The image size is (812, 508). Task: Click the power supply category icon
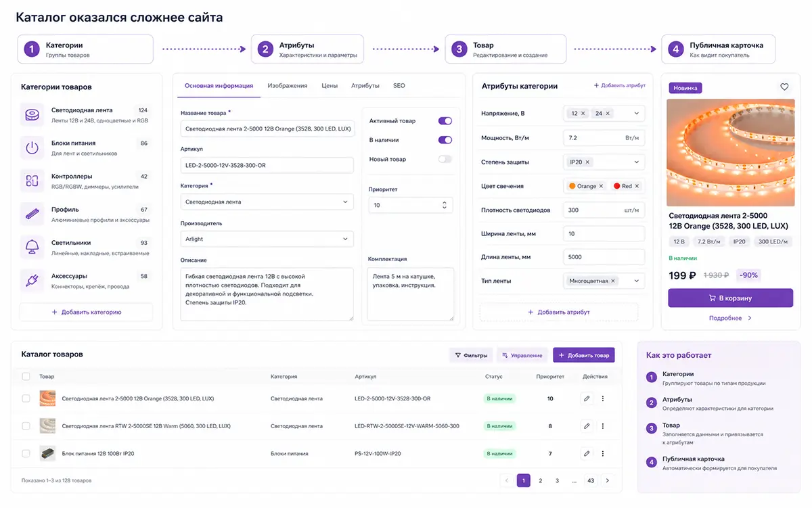pyautogui.click(x=32, y=148)
